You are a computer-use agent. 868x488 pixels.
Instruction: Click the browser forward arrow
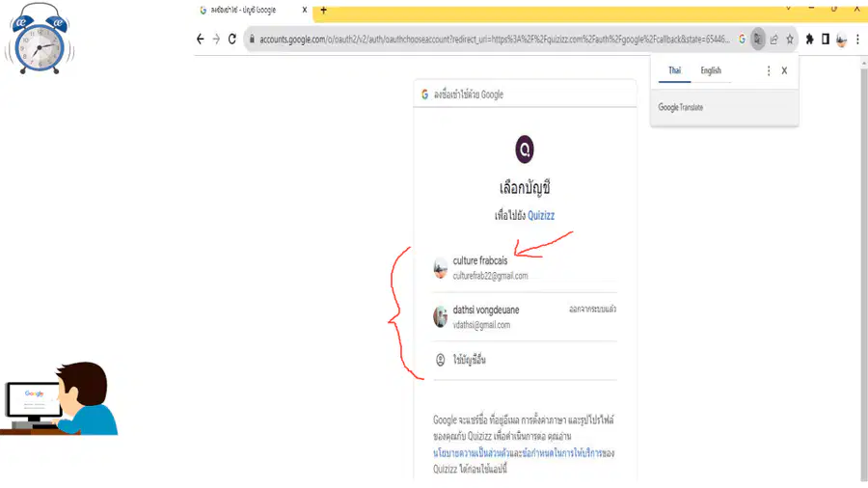216,39
